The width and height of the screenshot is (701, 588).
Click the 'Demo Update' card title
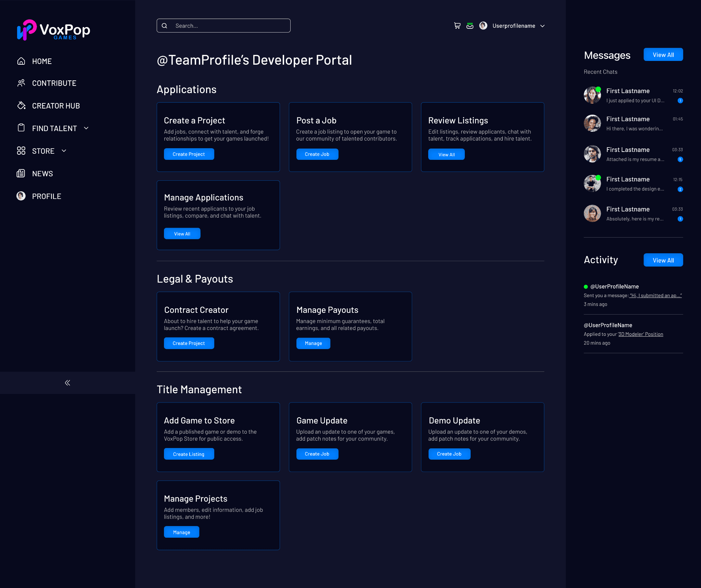tap(454, 421)
